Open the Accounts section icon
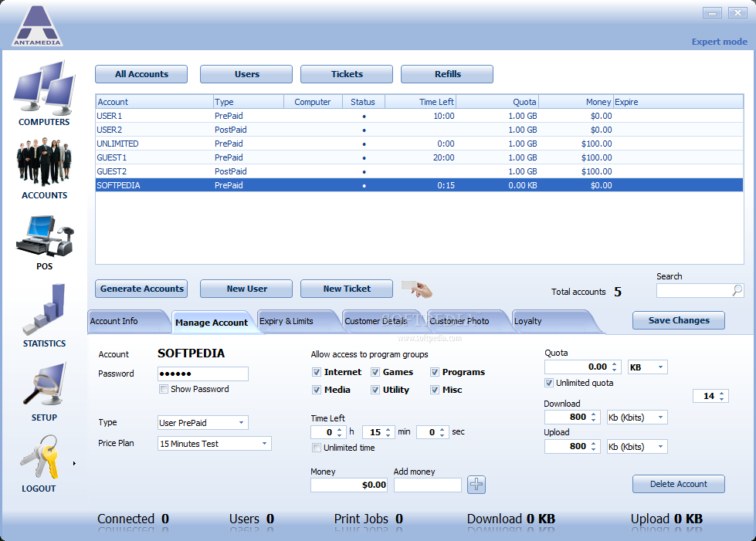 tap(44, 162)
